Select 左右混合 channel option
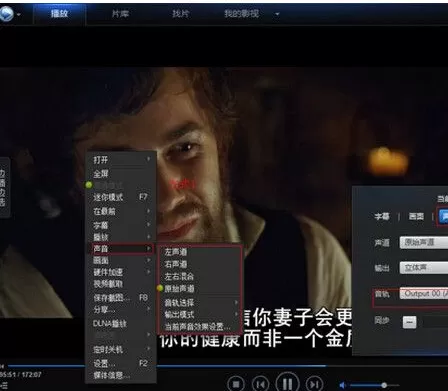 click(x=200, y=276)
